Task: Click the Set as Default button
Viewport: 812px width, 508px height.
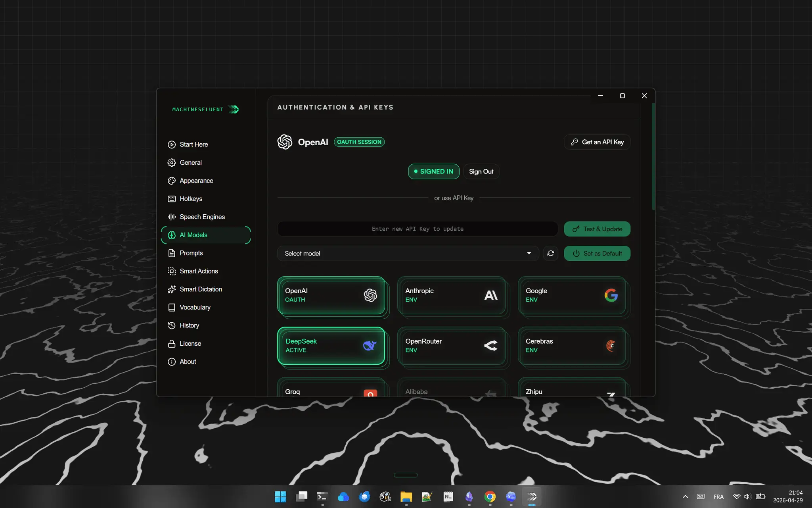Action: 597,253
